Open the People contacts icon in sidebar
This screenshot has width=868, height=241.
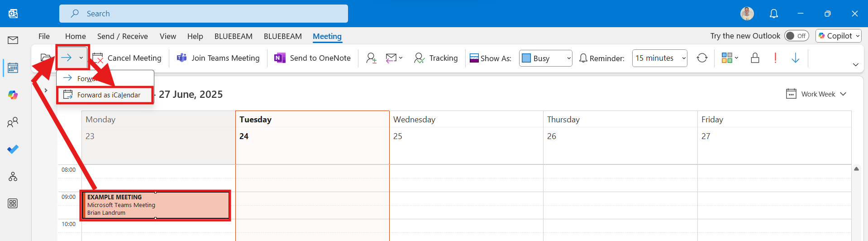coord(13,122)
